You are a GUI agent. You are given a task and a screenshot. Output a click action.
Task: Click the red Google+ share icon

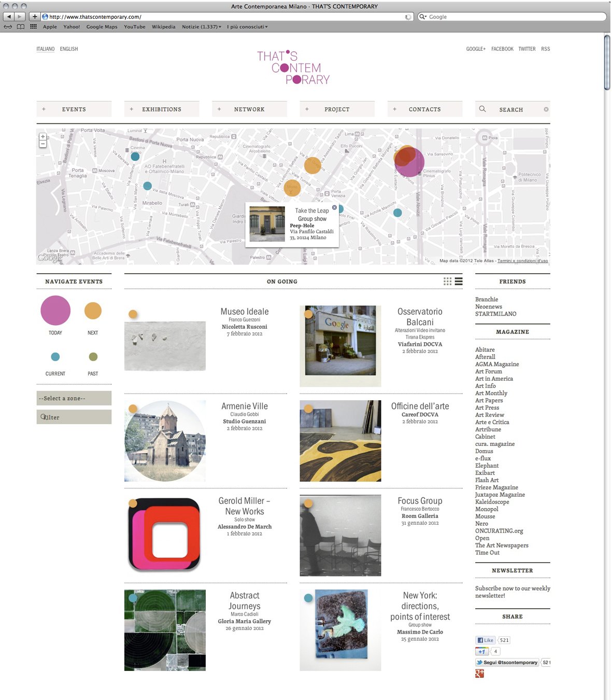coord(479,673)
